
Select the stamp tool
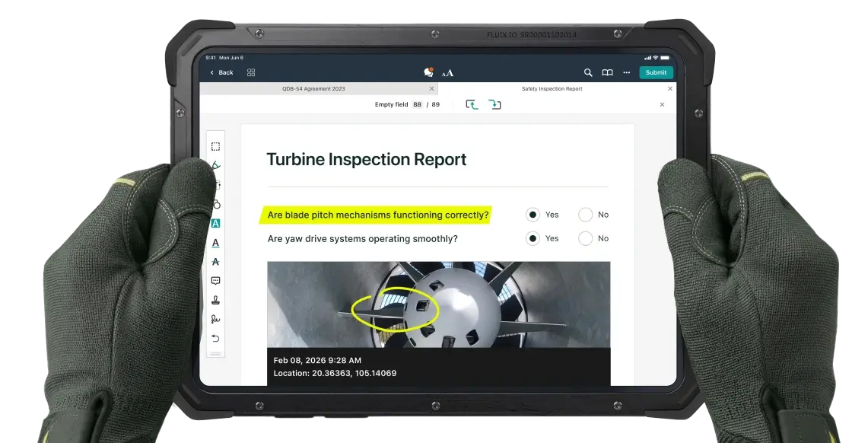click(215, 300)
